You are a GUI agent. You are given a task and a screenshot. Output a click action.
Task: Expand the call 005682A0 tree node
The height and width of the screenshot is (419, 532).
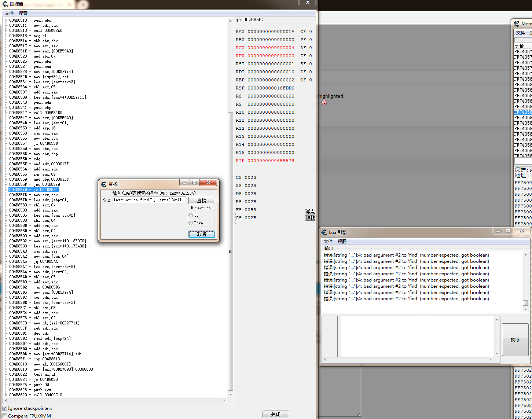point(6,31)
